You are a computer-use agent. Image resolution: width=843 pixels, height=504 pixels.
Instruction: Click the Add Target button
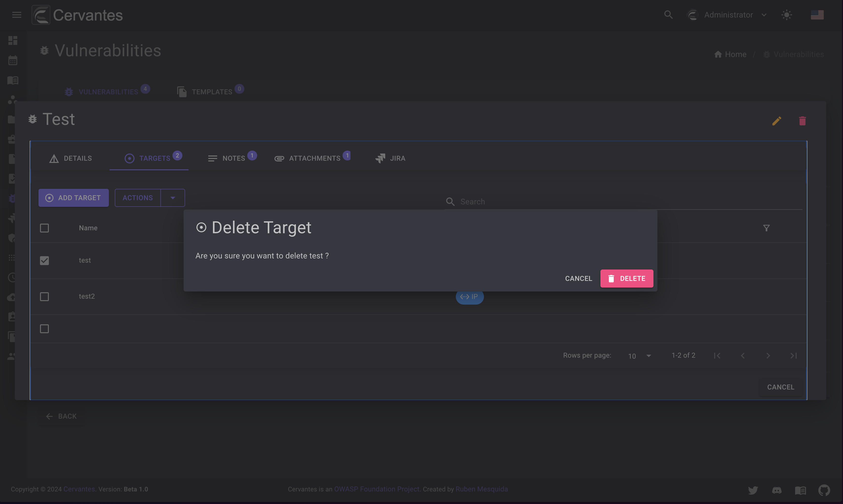click(x=74, y=198)
